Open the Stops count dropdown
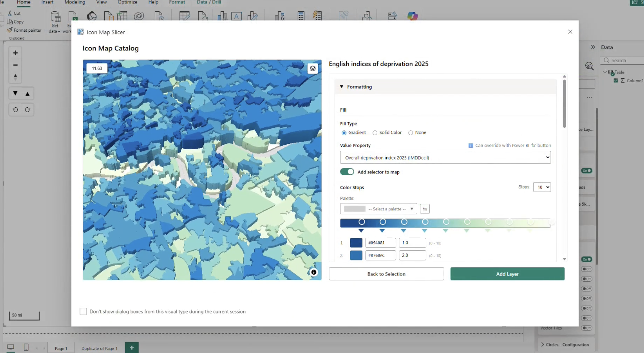The width and height of the screenshot is (644, 353). pos(541,187)
